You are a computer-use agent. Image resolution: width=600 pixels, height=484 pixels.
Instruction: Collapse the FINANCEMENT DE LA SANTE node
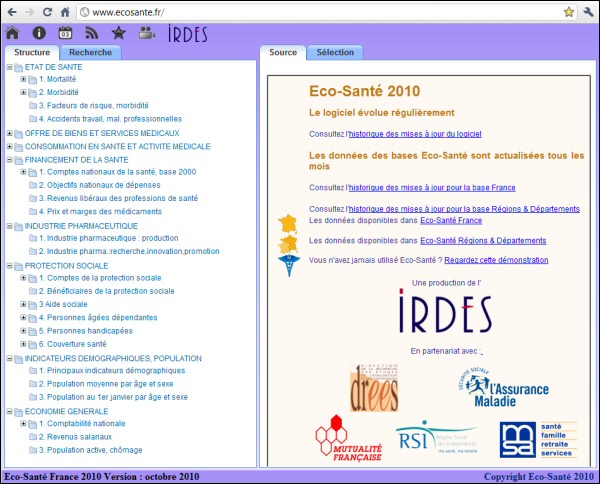coord(10,160)
